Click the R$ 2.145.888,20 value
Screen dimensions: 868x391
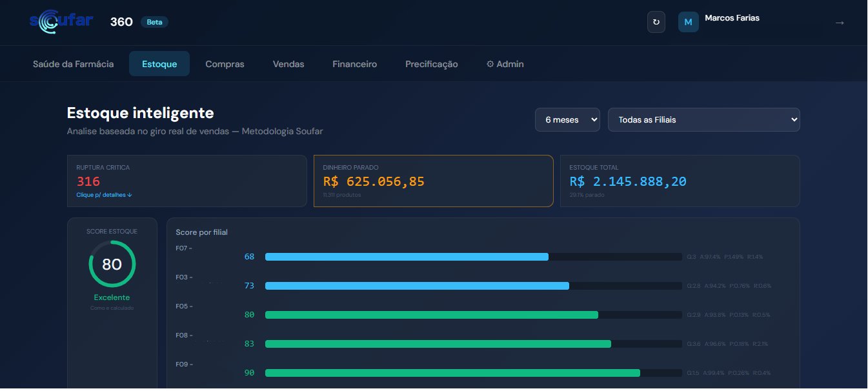pyautogui.click(x=628, y=181)
